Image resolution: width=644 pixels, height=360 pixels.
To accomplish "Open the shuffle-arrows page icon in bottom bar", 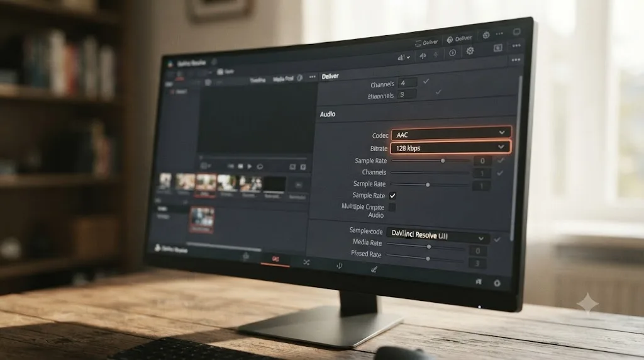I will [x=306, y=262].
